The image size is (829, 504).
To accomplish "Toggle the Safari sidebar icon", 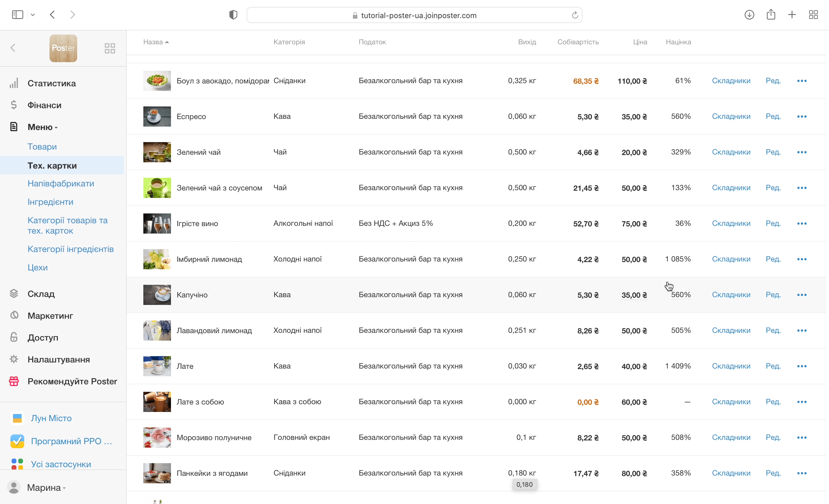I will 18,15.
